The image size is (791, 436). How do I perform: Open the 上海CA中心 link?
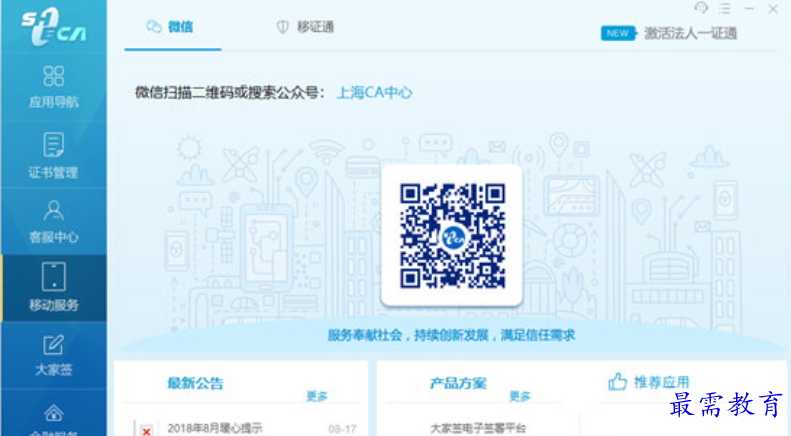[x=374, y=92]
